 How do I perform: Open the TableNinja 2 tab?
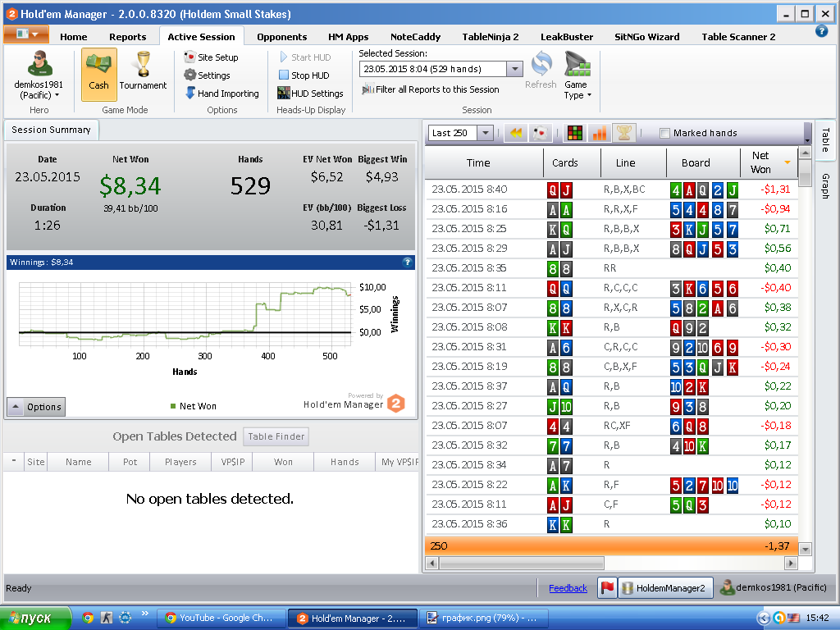coord(491,36)
